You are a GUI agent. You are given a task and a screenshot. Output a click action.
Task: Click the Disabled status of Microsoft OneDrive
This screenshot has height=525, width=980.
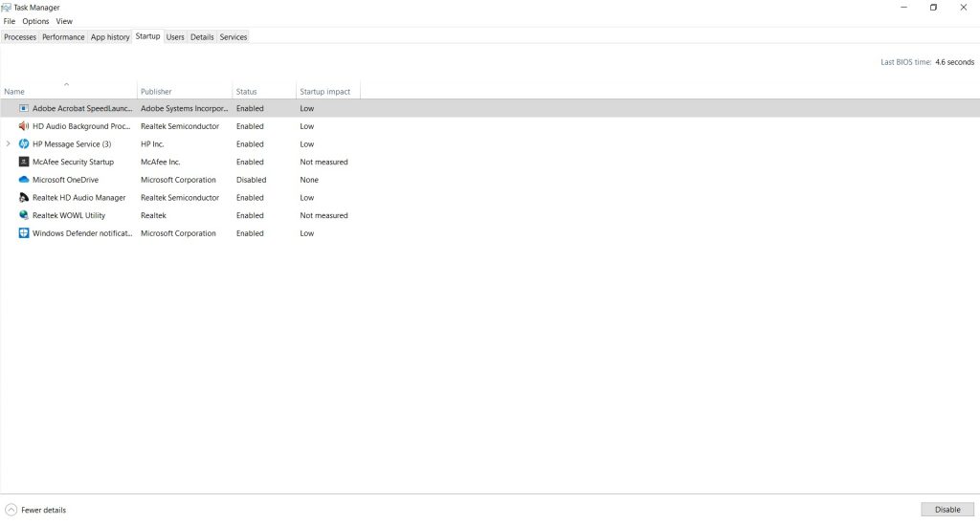click(252, 179)
